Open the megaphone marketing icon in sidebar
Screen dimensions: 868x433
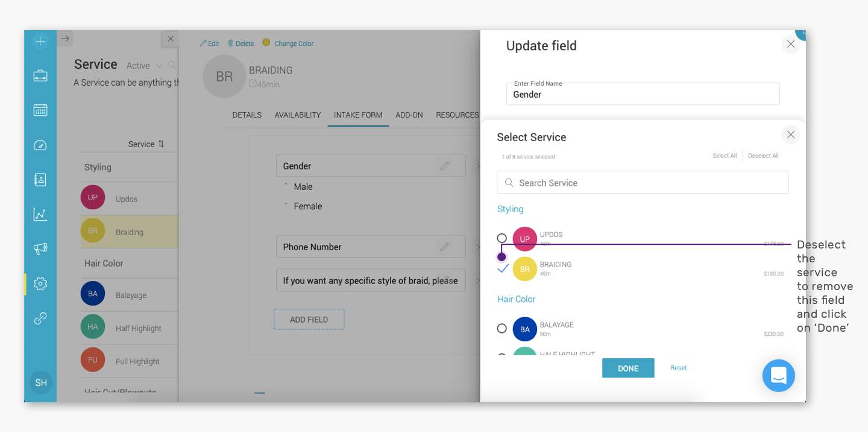40,248
